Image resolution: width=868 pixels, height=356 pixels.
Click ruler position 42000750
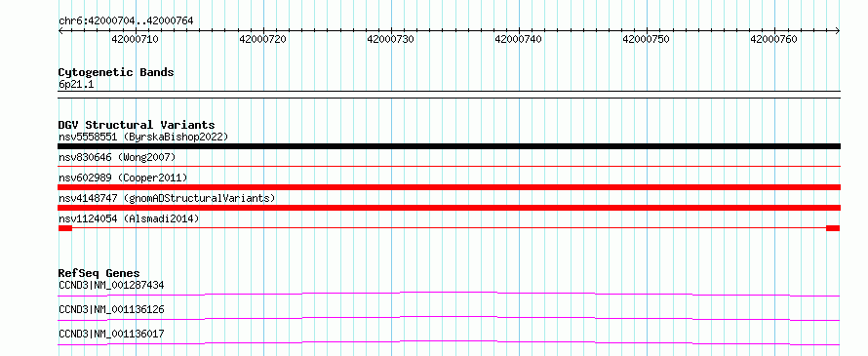point(647,39)
